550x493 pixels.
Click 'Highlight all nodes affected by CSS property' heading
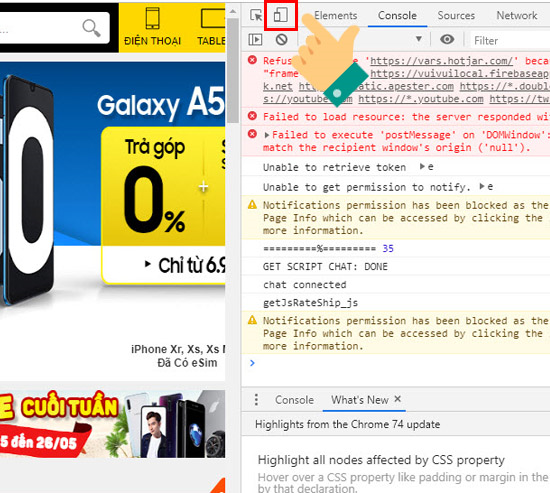[381, 460]
